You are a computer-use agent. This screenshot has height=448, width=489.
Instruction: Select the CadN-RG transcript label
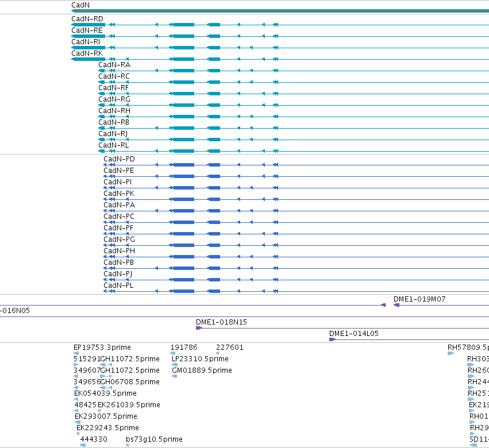114,99
